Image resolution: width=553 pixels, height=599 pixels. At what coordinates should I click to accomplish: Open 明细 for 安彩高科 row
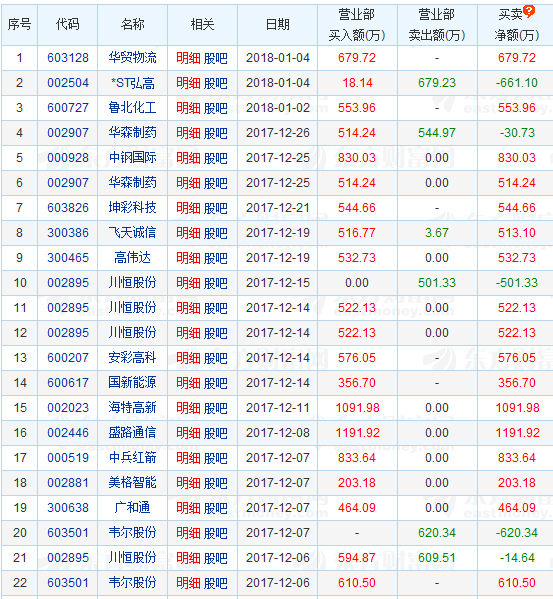coord(188,358)
